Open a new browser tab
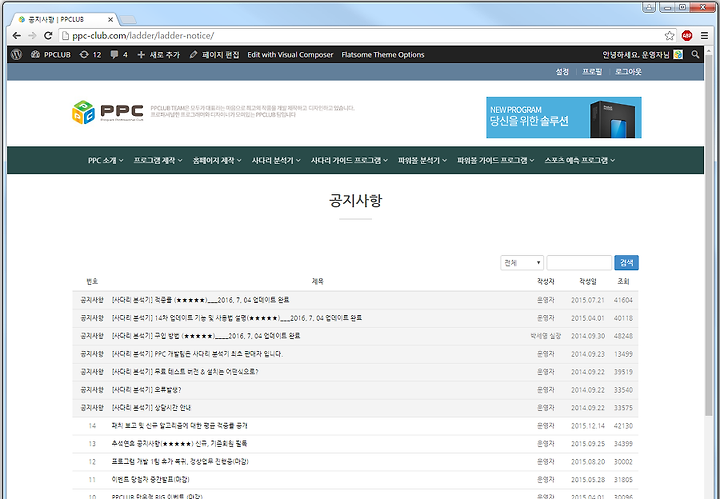 pyautogui.click(x=128, y=20)
